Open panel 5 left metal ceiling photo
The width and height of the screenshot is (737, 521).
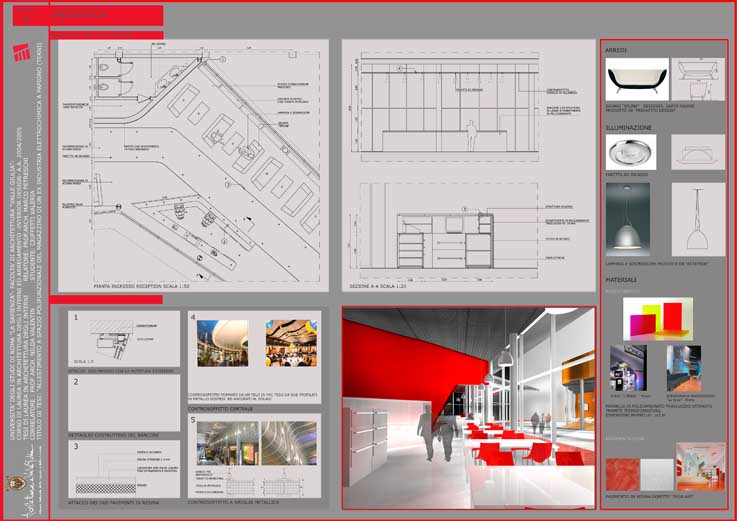click(227, 443)
